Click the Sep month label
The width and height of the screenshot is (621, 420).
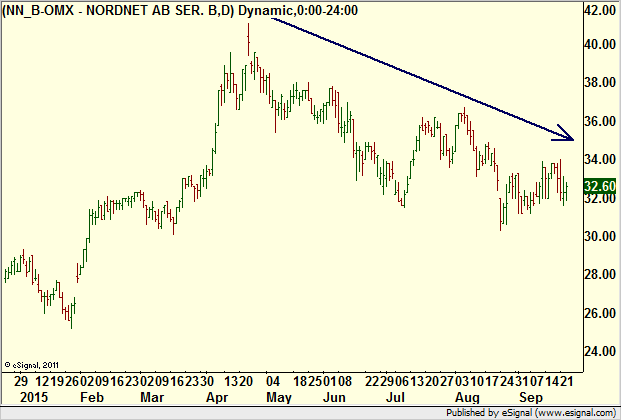531,398
